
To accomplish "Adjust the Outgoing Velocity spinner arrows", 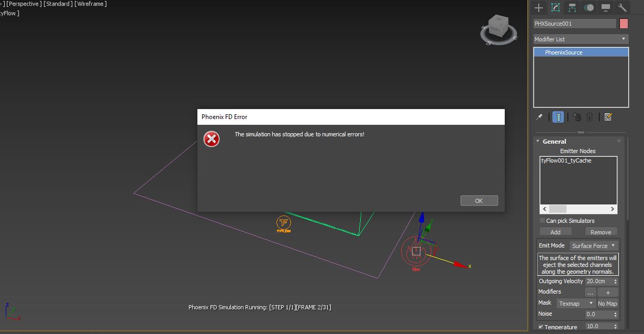I will click(x=615, y=282).
